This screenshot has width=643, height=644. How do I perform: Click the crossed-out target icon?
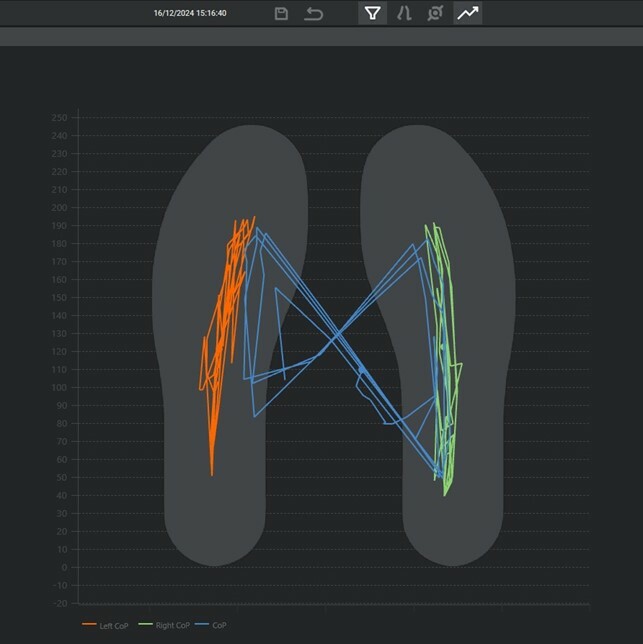click(x=435, y=13)
